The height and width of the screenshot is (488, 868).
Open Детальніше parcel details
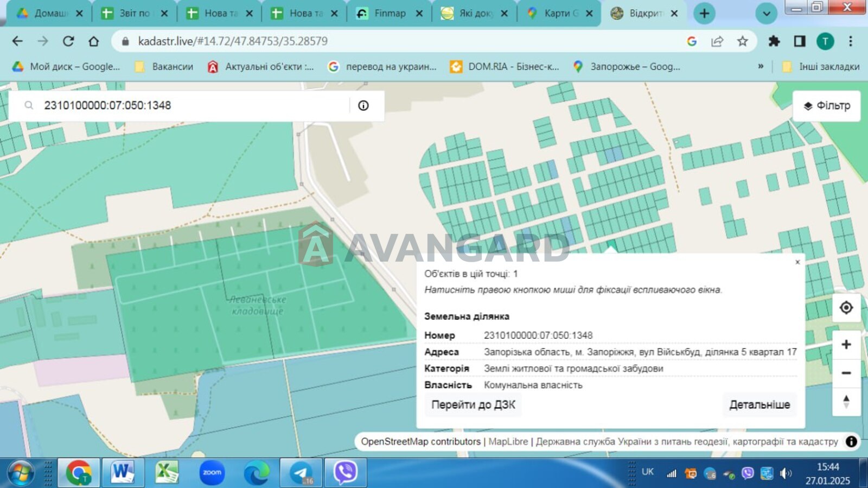point(759,405)
